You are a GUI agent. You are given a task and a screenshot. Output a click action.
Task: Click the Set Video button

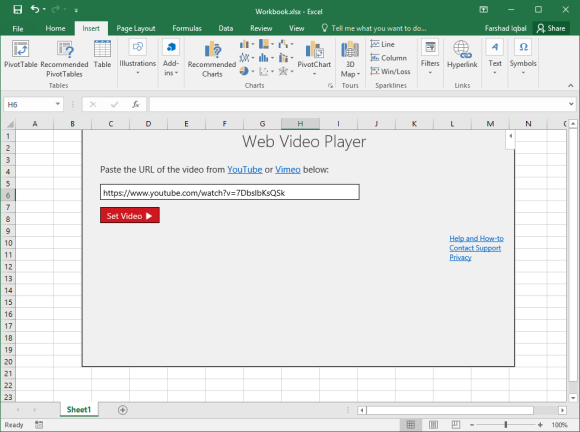pos(130,215)
